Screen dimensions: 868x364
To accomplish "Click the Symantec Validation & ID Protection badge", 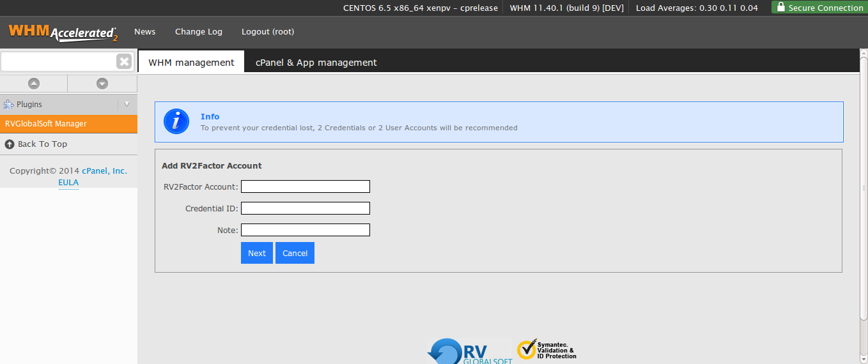I will click(x=547, y=350).
